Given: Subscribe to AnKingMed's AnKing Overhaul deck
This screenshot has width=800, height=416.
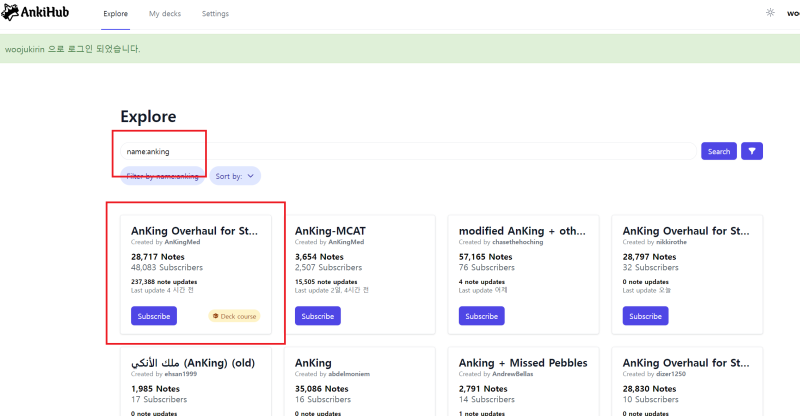Looking at the screenshot, I should [154, 316].
